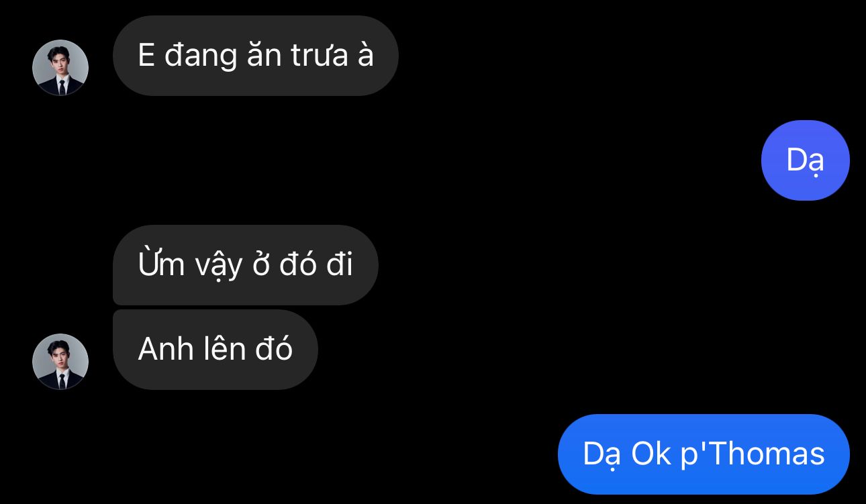The height and width of the screenshot is (504, 866).
Task: Click the word "ăn" in the first message
Action: [264, 55]
